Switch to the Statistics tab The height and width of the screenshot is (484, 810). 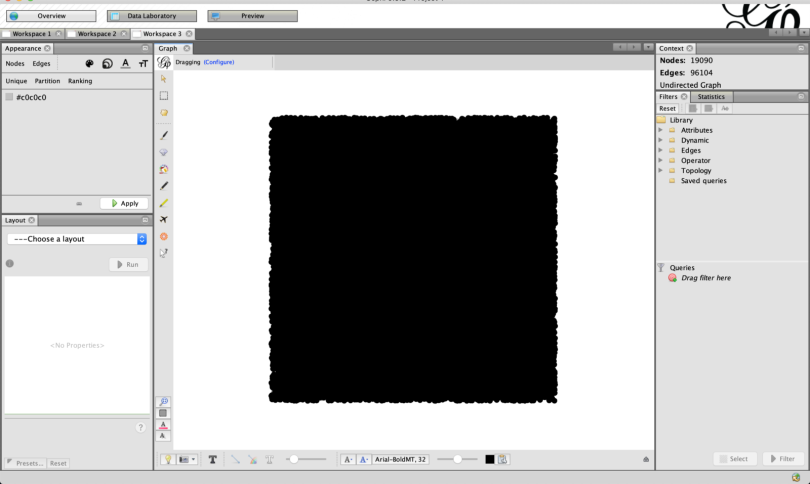coord(711,97)
